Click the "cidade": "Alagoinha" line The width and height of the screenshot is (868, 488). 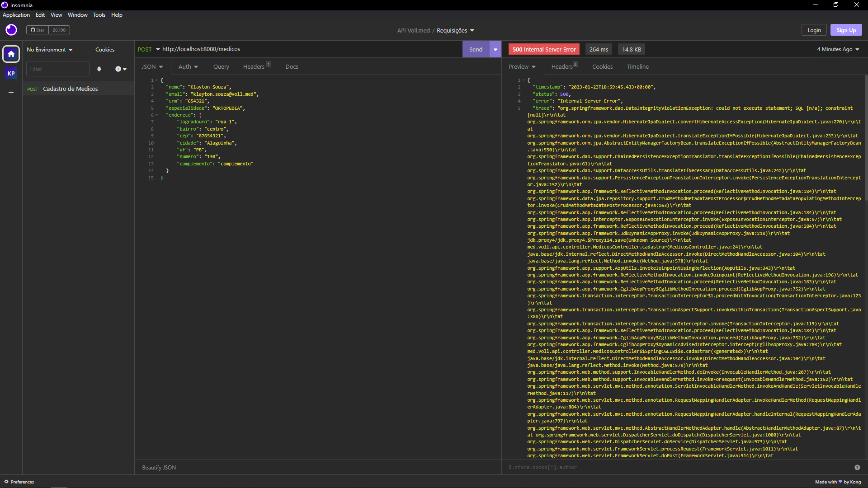click(x=207, y=143)
